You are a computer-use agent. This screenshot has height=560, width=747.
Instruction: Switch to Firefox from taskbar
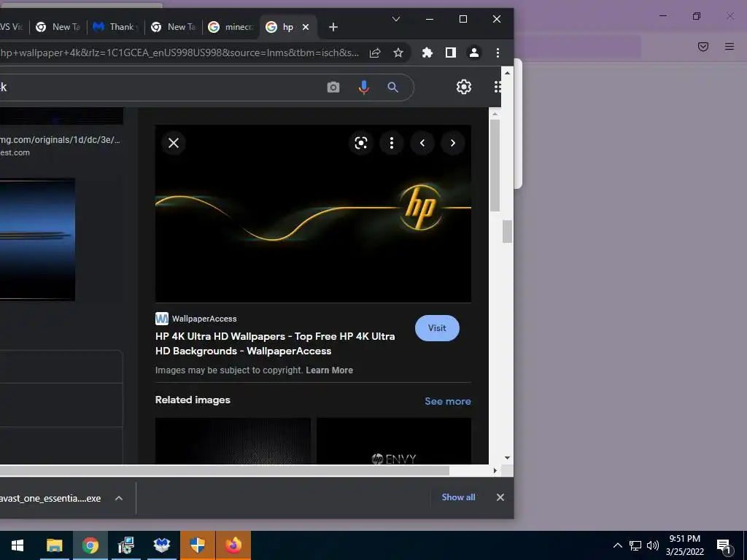[233, 545]
